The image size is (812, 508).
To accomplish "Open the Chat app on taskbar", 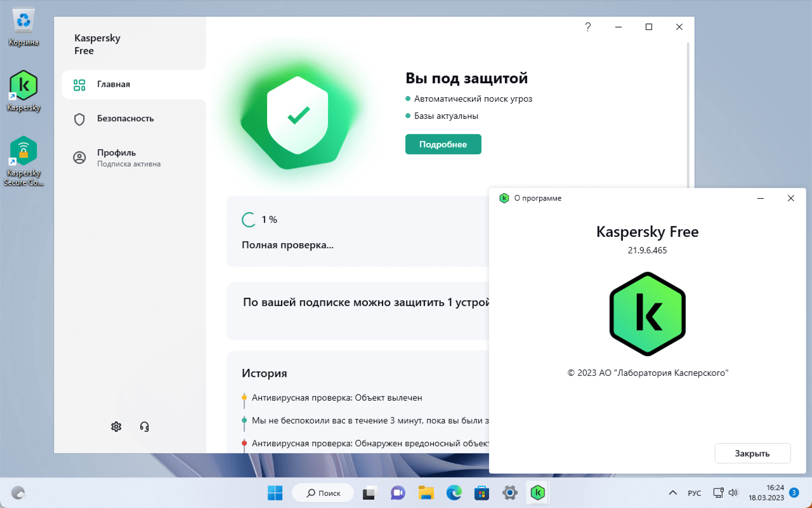I will tap(398, 492).
